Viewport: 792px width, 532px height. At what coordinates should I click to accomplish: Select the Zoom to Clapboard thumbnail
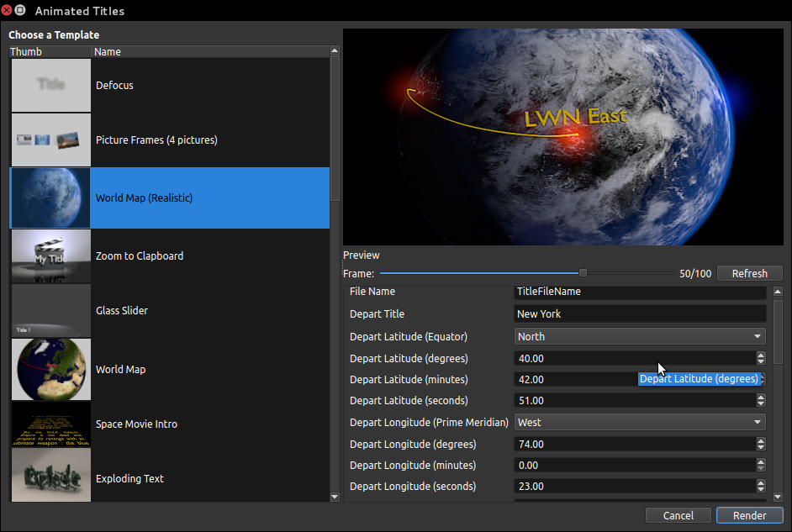click(50, 255)
